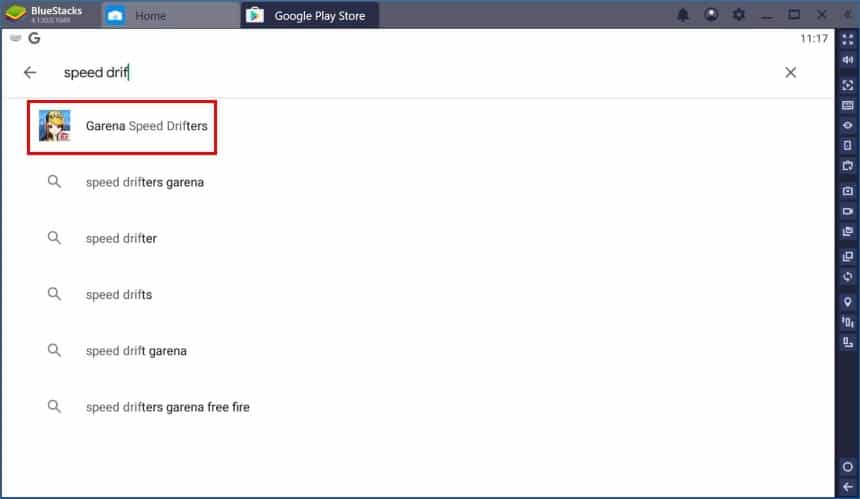Open multi-instance manager icon
The image size is (860, 499).
point(848,256)
